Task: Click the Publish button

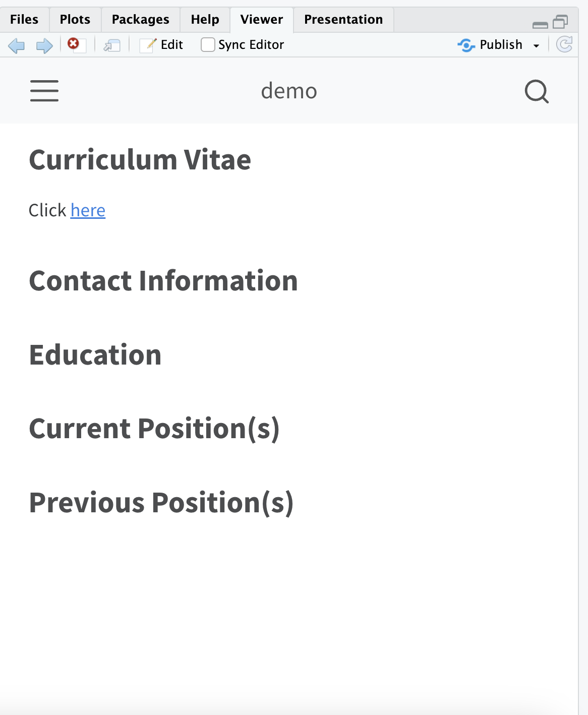Action: click(x=491, y=45)
